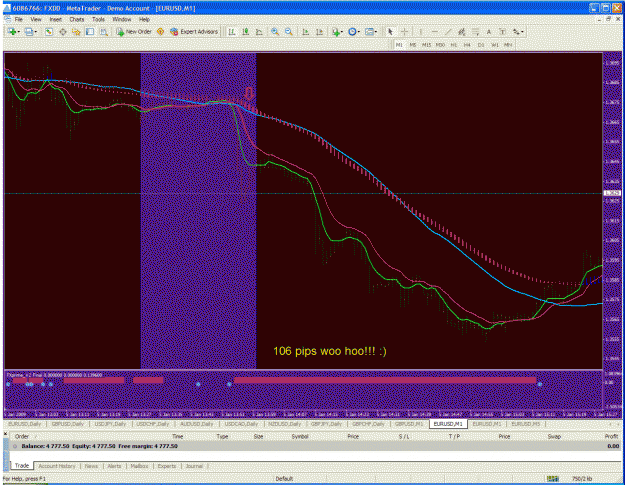Open the Indicators list icon
The image size is (625, 485).
336,32
